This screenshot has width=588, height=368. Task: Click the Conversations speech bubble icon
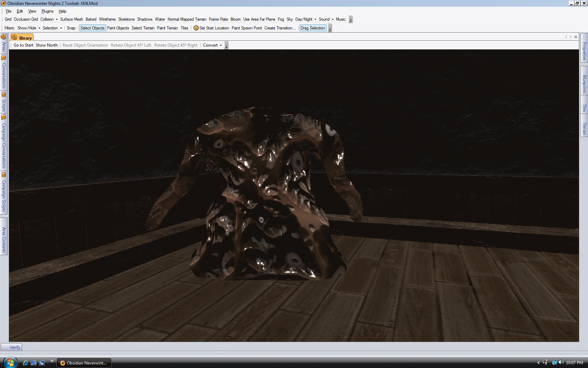[3, 58]
